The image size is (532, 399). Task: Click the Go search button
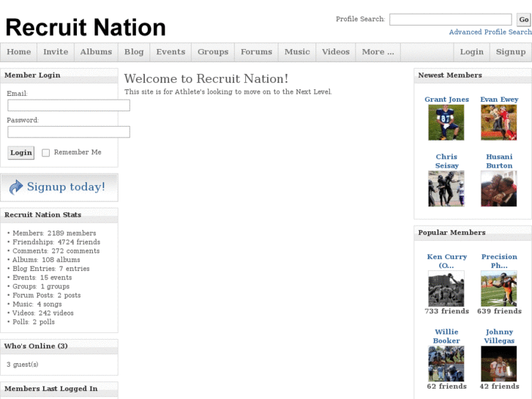[x=523, y=20]
